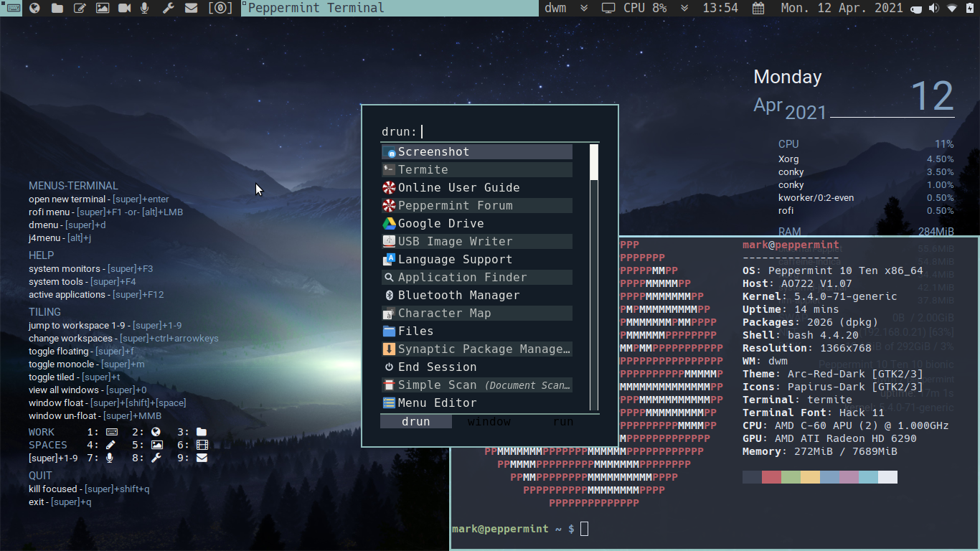Click the battery charging tray icon
The image size is (980, 551).
pos(971,9)
